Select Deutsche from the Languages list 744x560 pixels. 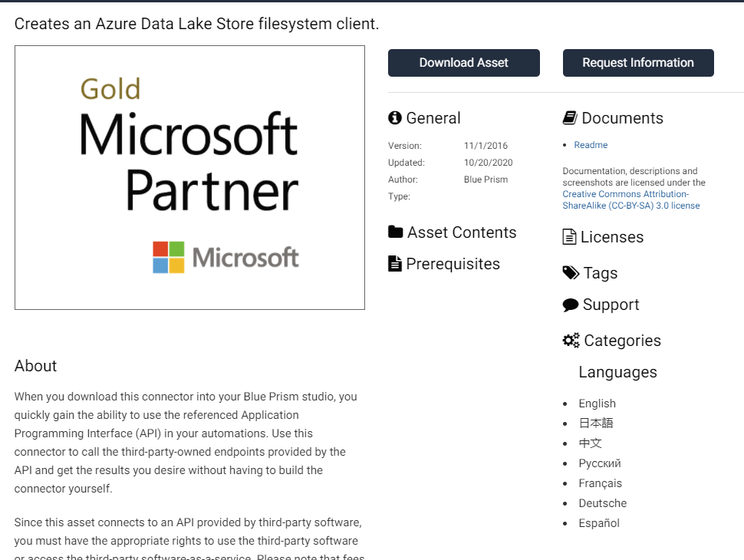point(602,503)
